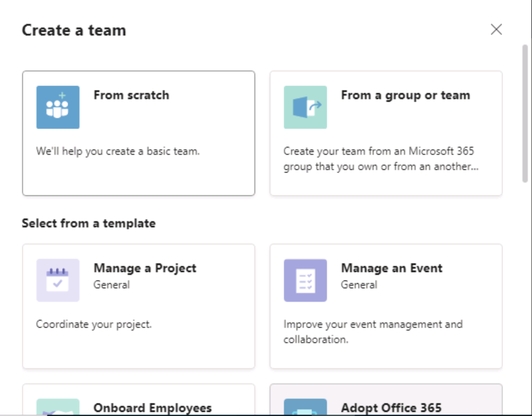Click the General label under Manage an Event

(x=359, y=285)
